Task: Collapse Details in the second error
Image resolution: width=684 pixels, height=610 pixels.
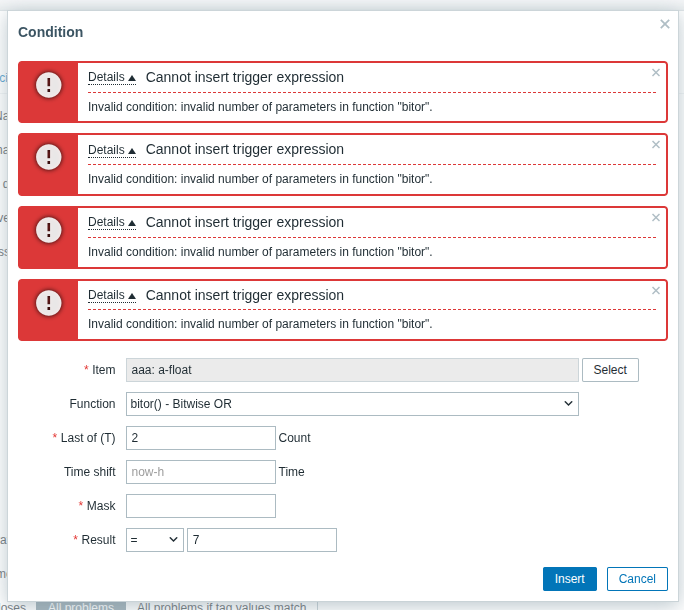Action: pos(111,150)
